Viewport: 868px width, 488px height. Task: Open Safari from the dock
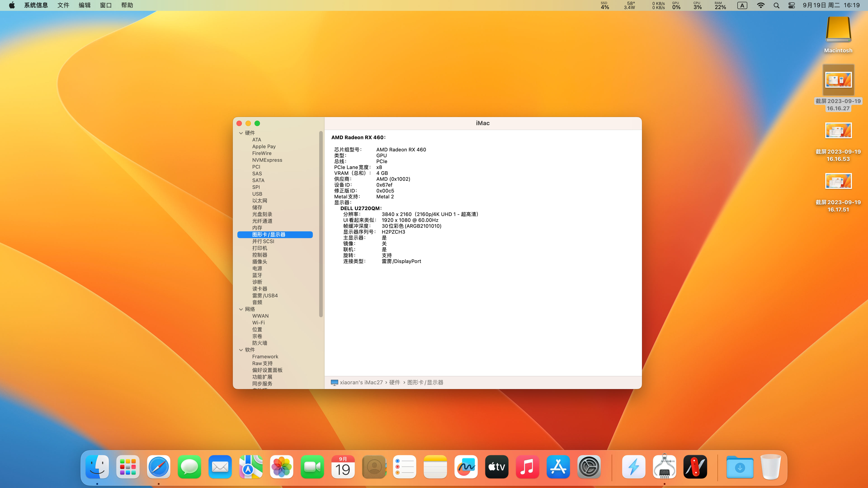(x=158, y=467)
